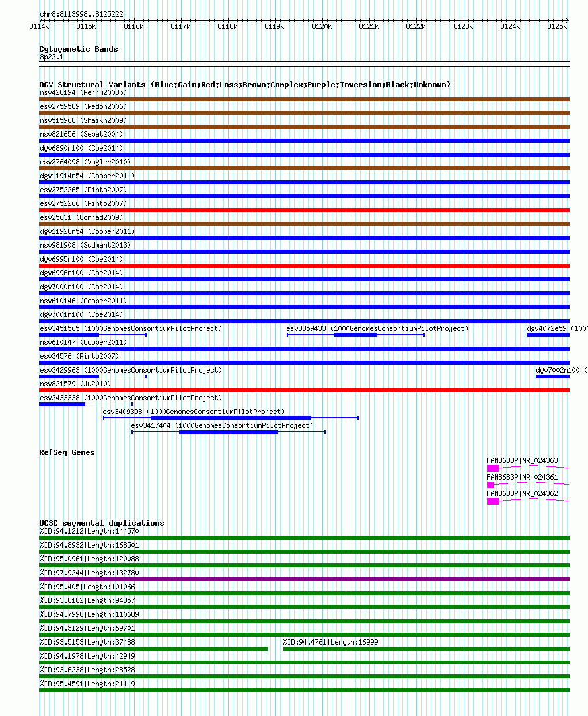Click the chr8:8113998..8125222 region label
Screen dimensions: 588x716
pos(81,14)
